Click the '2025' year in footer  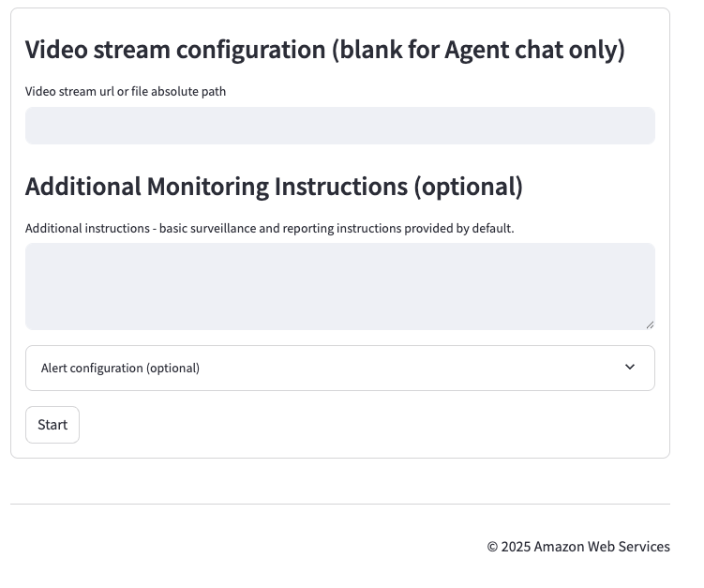[x=515, y=547]
